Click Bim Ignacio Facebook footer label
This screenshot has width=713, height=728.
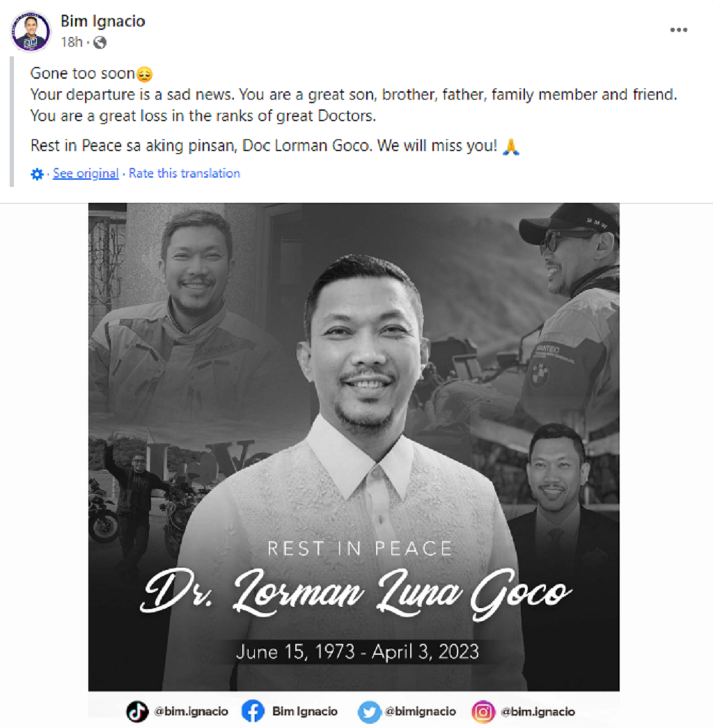(304, 711)
